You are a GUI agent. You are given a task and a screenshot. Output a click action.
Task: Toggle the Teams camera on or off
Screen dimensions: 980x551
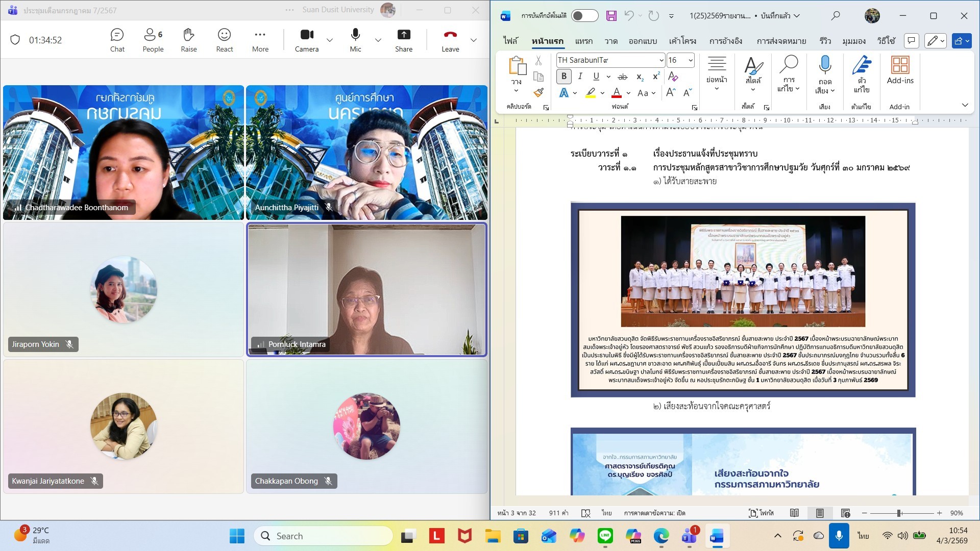tap(307, 40)
